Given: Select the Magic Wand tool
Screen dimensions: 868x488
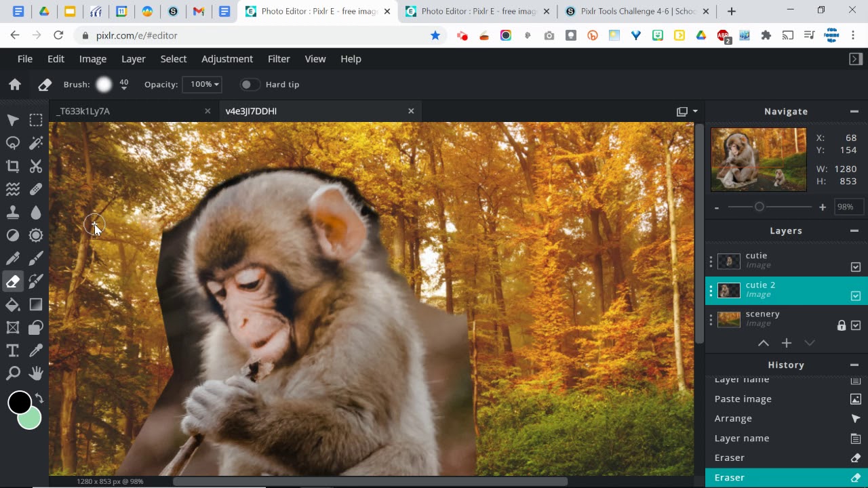Looking at the screenshot, I should pyautogui.click(x=36, y=143).
